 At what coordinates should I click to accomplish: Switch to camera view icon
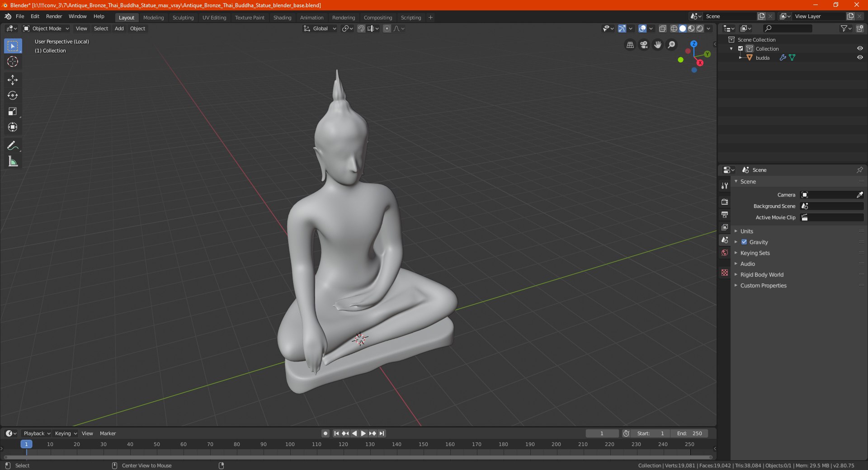point(644,45)
